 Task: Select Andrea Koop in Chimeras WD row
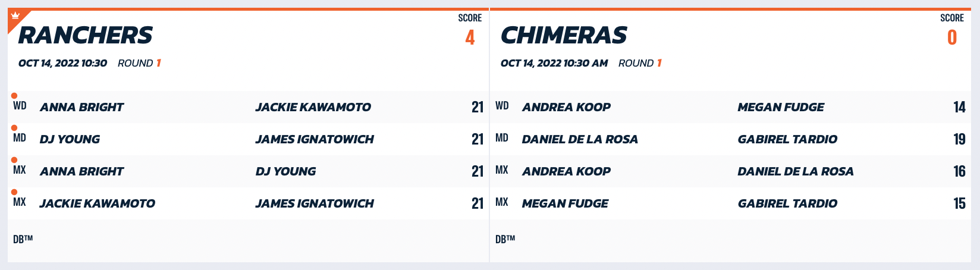(566, 107)
